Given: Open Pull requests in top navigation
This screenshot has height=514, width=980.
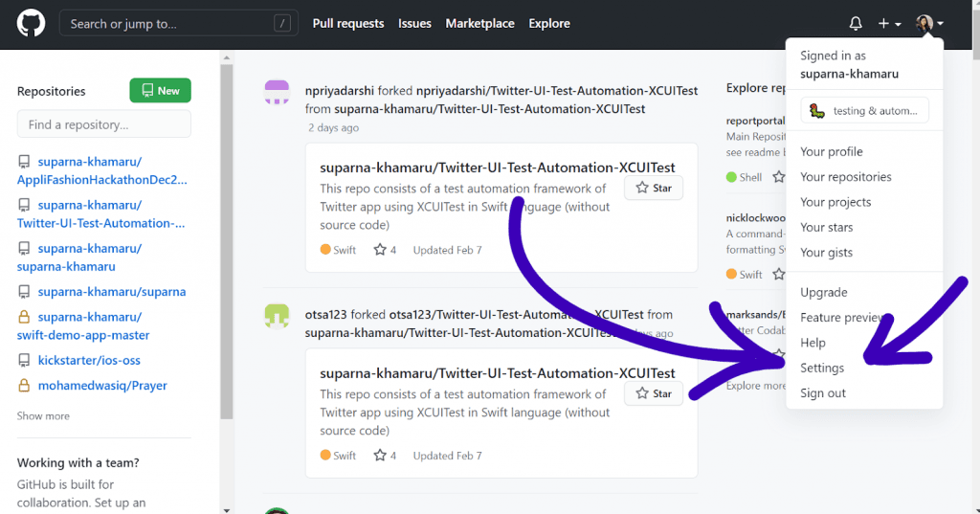Looking at the screenshot, I should (348, 24).
